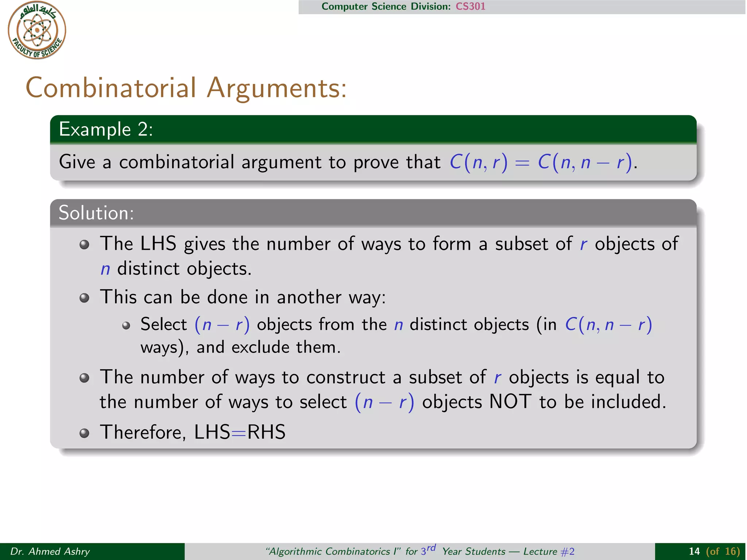Click the 'Example 2:' block header
Image resolution: width=747 pixels, height=560 pixels.
[106, 129]
